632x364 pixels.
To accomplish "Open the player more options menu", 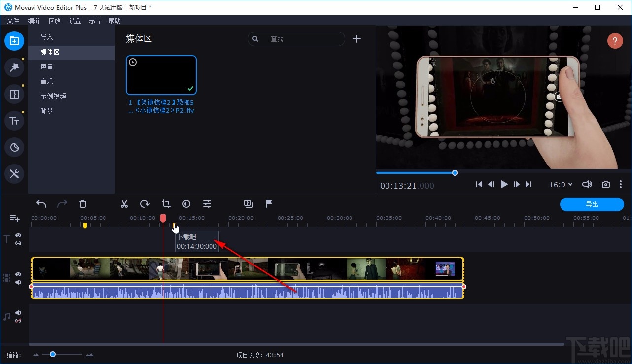I will pos(621,184).
